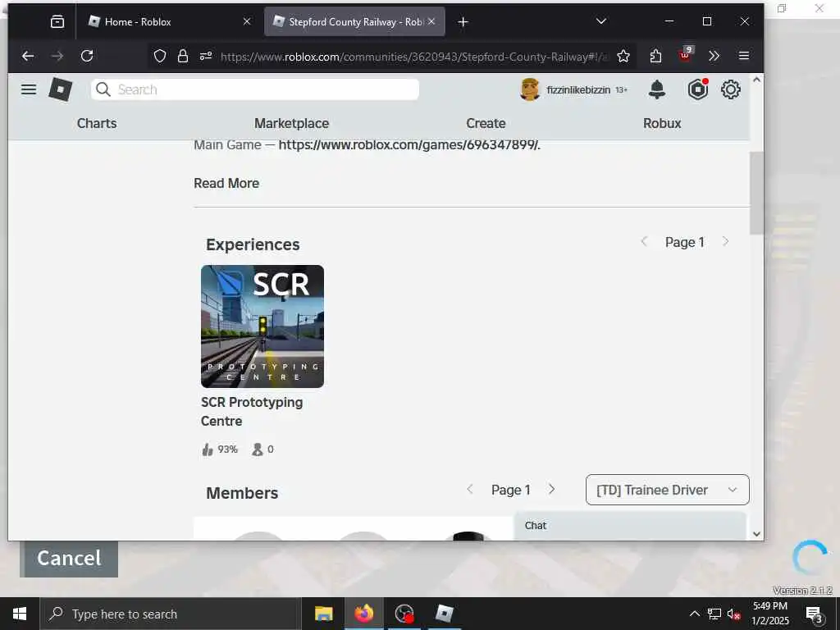Viewport: 840px width, 630px height.
Task: Open SCR Prototyping Centre thumbnail
Action: pos(262,326)
